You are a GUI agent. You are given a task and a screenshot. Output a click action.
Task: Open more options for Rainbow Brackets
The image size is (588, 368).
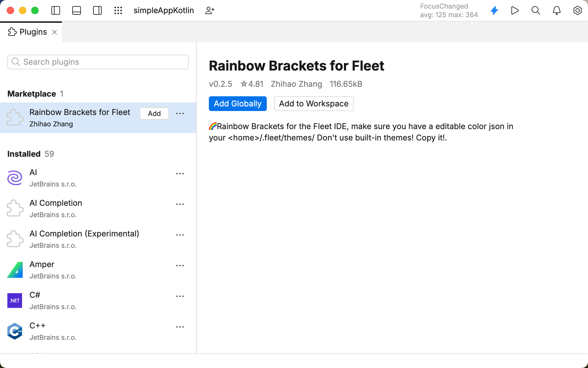coord(180,113)
